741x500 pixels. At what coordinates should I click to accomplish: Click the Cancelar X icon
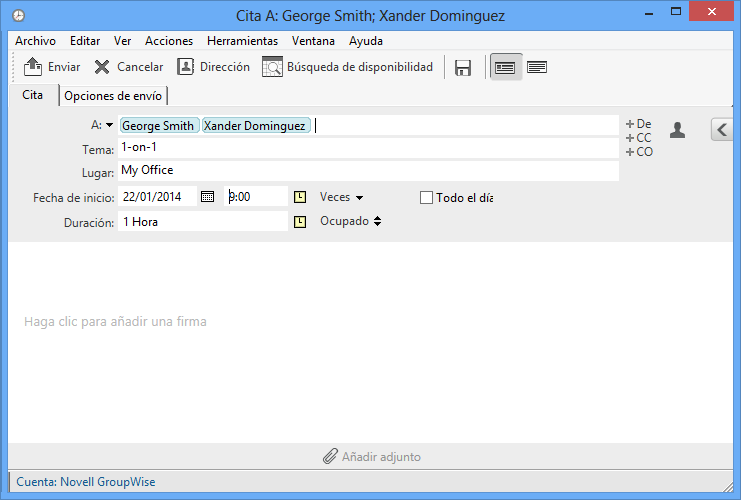coord(102,67)
